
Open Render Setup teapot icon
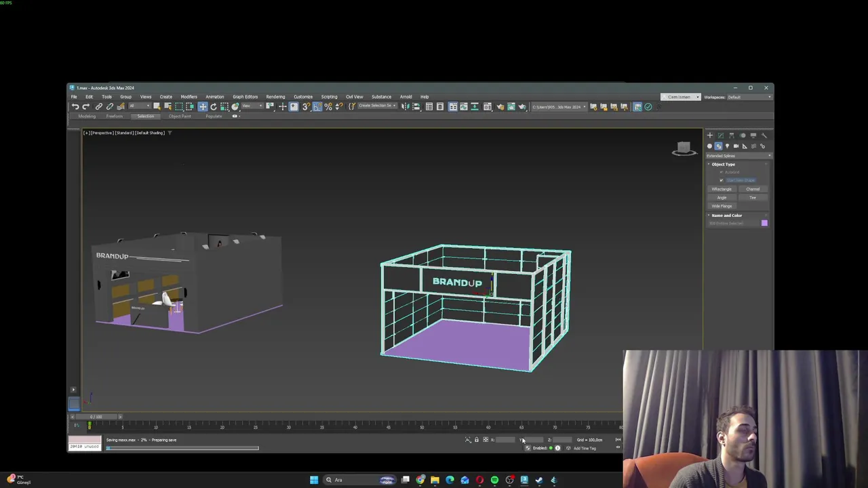(500, 106)
